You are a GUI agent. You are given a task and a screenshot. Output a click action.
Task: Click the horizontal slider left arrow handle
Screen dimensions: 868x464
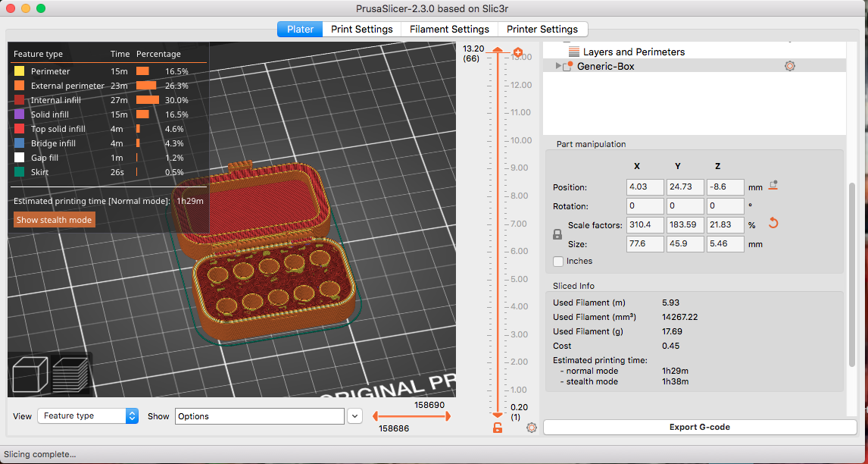point(376,415)
